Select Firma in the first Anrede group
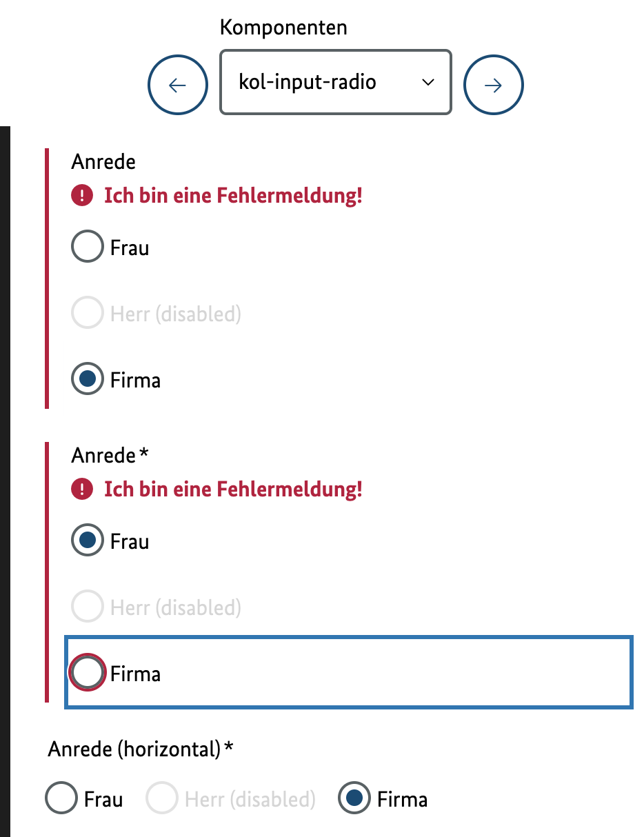 [87, 379]
